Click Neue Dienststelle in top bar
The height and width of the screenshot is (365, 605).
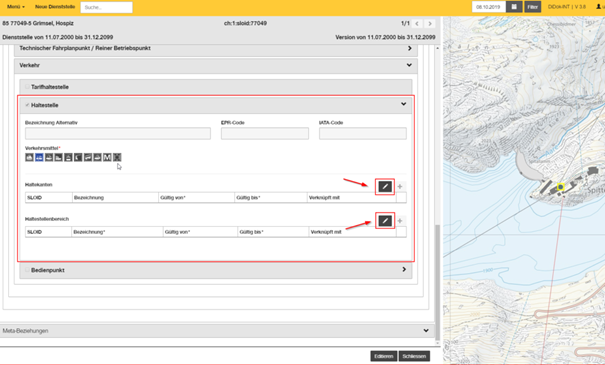click(x=55, y=7)
